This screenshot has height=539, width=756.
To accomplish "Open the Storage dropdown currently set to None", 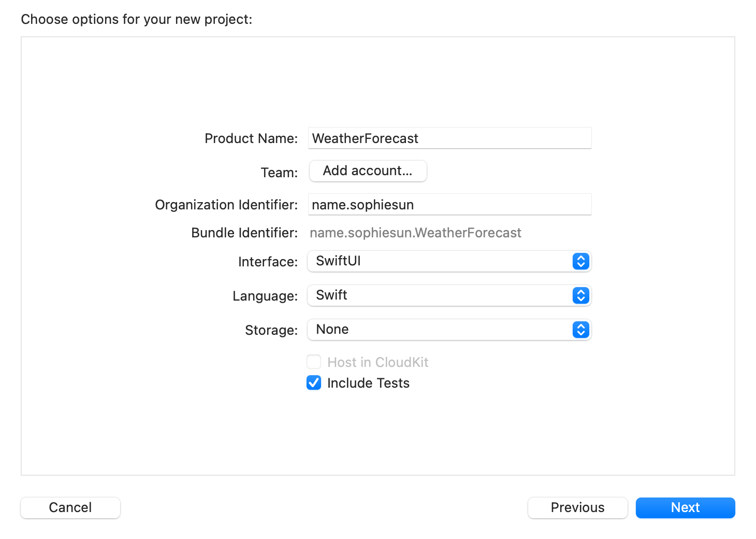I will pyautogui.click(x=448, y=330).
